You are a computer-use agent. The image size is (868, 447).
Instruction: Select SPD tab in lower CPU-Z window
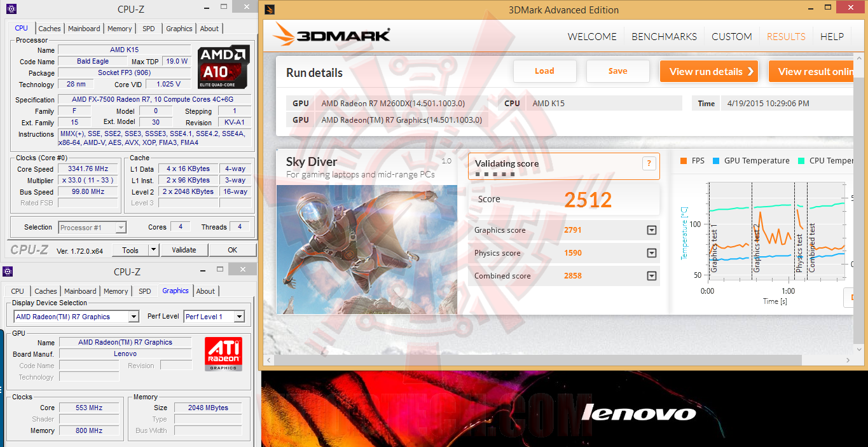coord(145,291)
